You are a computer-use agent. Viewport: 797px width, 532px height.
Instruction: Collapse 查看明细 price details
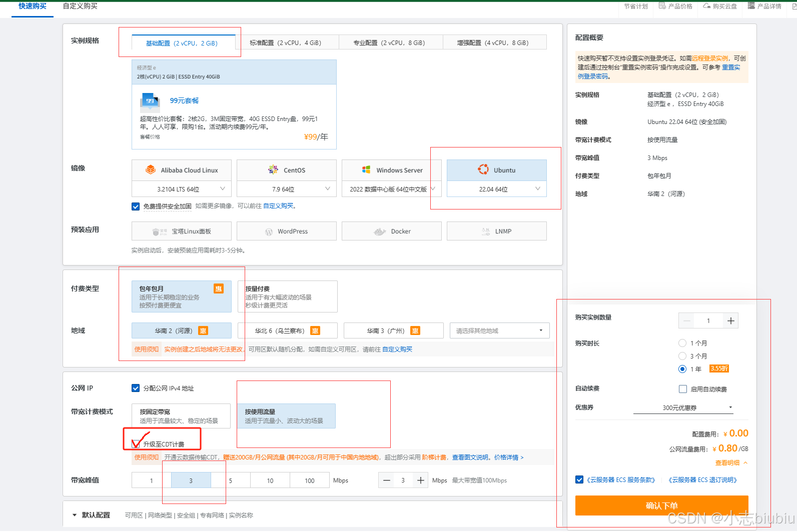coord(731,463)
